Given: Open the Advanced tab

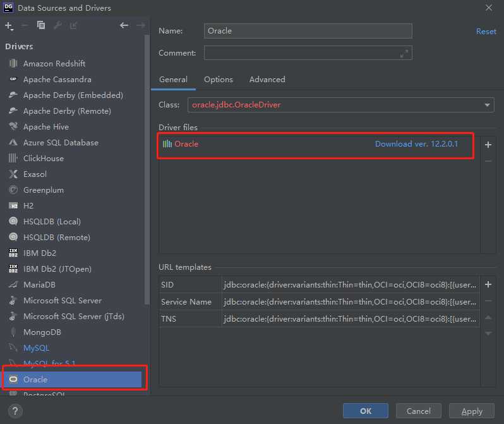Looking at the screenshot, I should pyautogui.click(x=267, y=80).
